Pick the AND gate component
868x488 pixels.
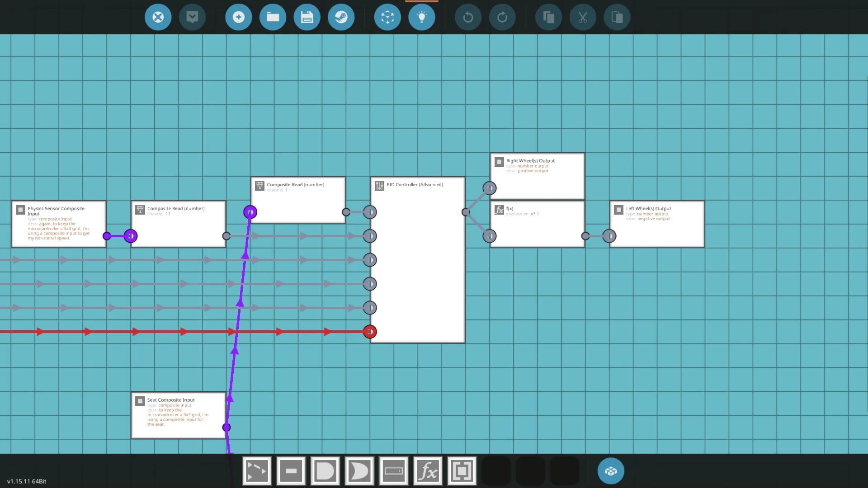325,471
